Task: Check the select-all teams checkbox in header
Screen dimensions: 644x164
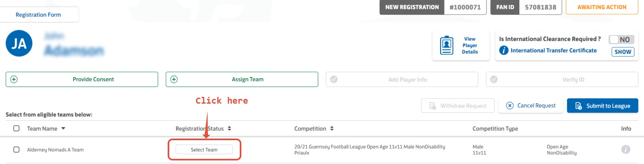Action: tap(16, 128)
